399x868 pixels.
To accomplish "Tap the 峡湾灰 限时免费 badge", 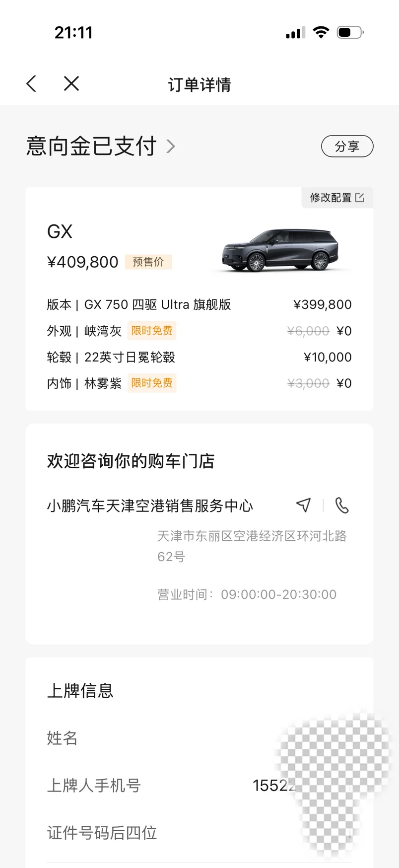I will (151, 331).
